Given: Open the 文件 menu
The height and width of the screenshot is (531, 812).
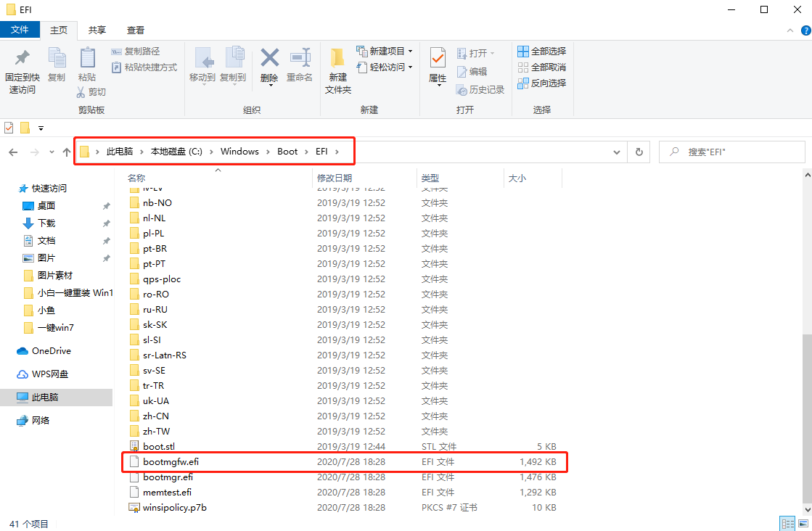Looking at the screenshot, I should [x=20, y=30].
